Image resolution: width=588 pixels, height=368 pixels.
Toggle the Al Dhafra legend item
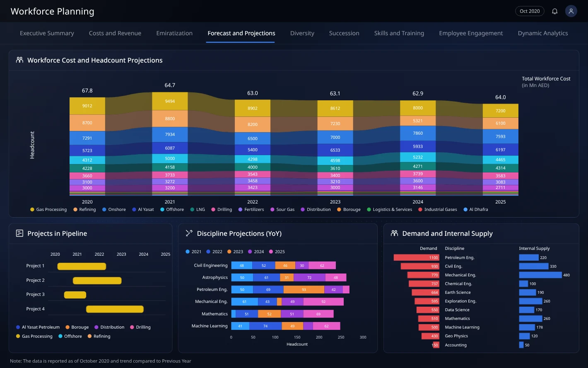pos(476,209)
